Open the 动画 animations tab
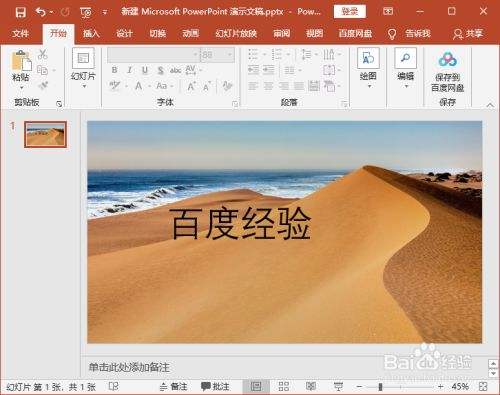Screen dimensions: 500x395 190,33
